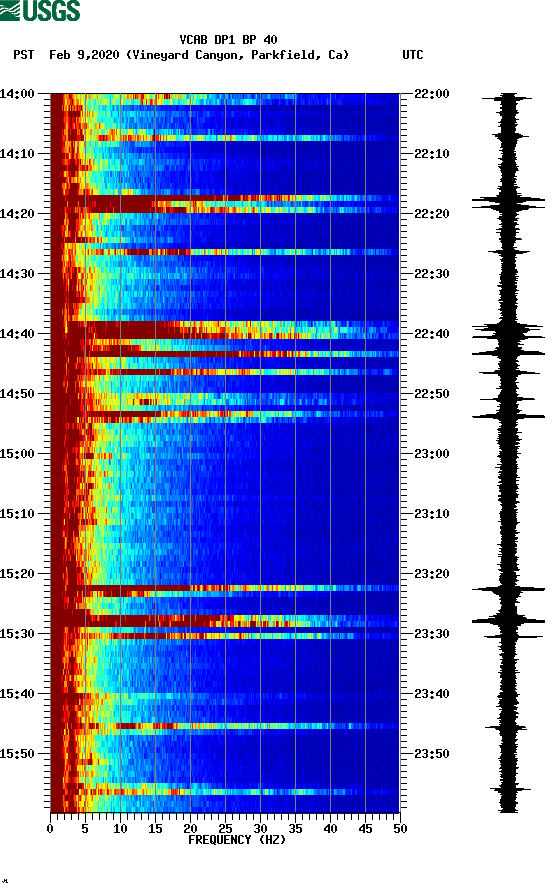Screen dimensions: 552x892
Task: Click the 5 Hz frequency axis label
Action: tap(85, 829)
